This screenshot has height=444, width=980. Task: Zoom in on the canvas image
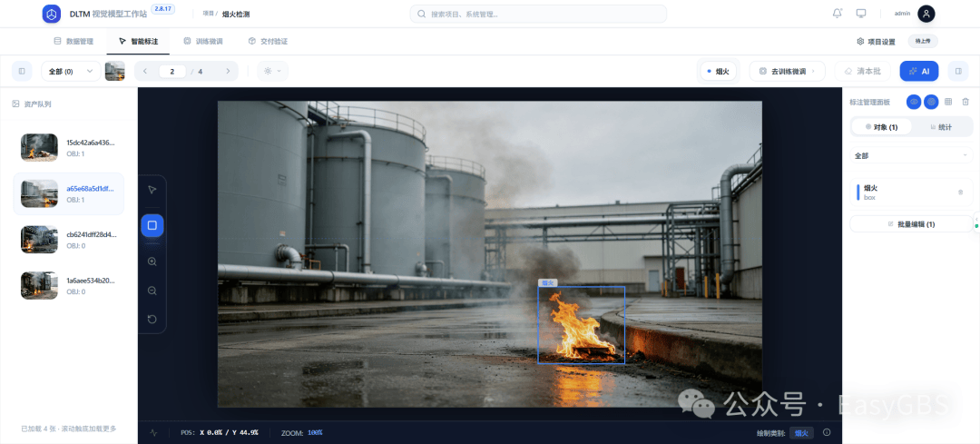tap(152, 261)
